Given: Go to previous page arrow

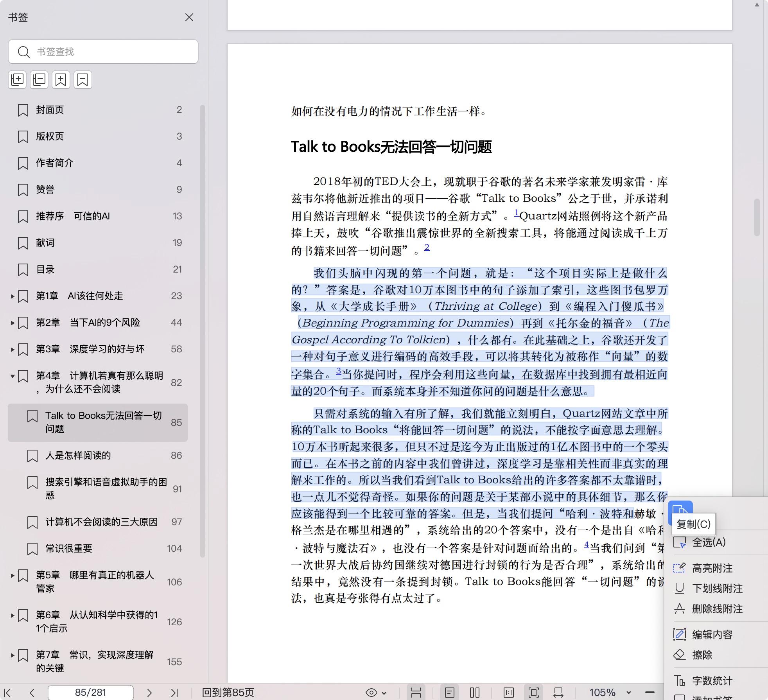Looking at the screenshot, I should tap(32, 693).
